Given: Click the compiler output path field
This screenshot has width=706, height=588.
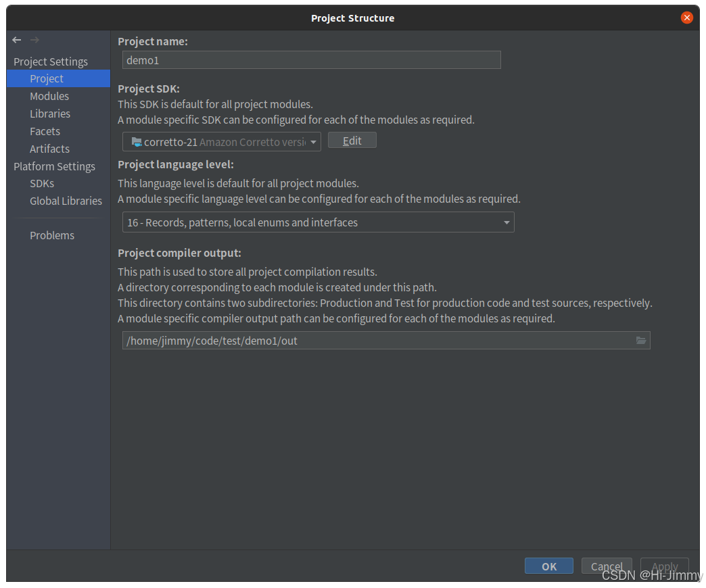Looking at the screenshot, I should [x=379, y=341].
